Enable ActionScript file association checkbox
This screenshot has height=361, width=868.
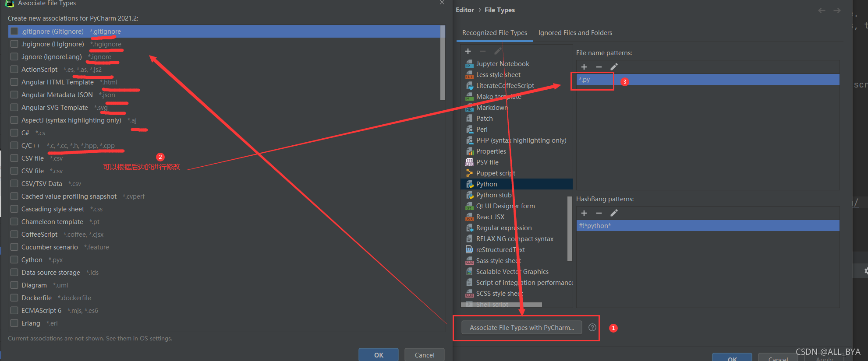[x=14, y=70]
